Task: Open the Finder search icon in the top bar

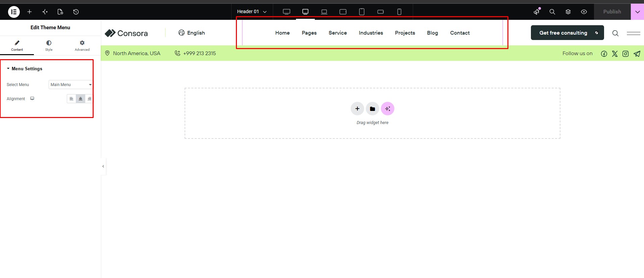Action: click(552, 12)
